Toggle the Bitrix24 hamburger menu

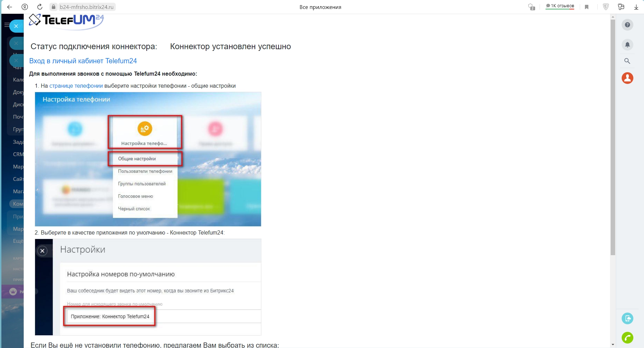tap(7, 25)
